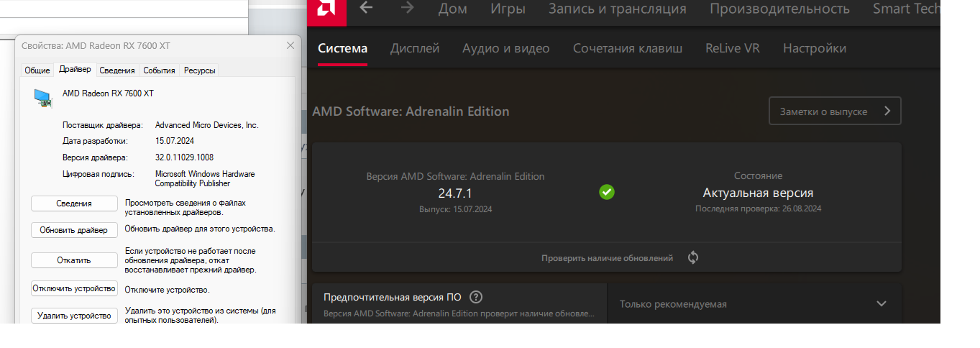
Task: Click the AMD Radeon RX 7600 XT device name beside the icon
Action: [x=108, y=93]
